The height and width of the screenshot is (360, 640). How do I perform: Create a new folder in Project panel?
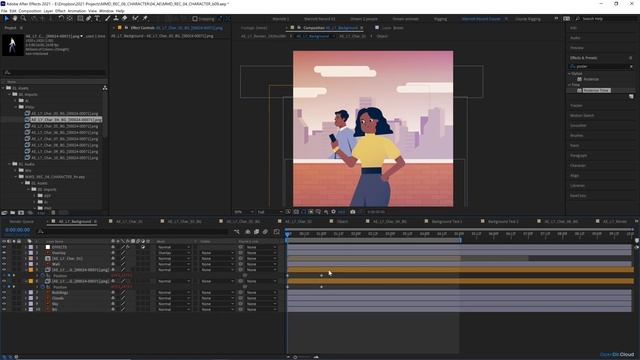(13, 213)
